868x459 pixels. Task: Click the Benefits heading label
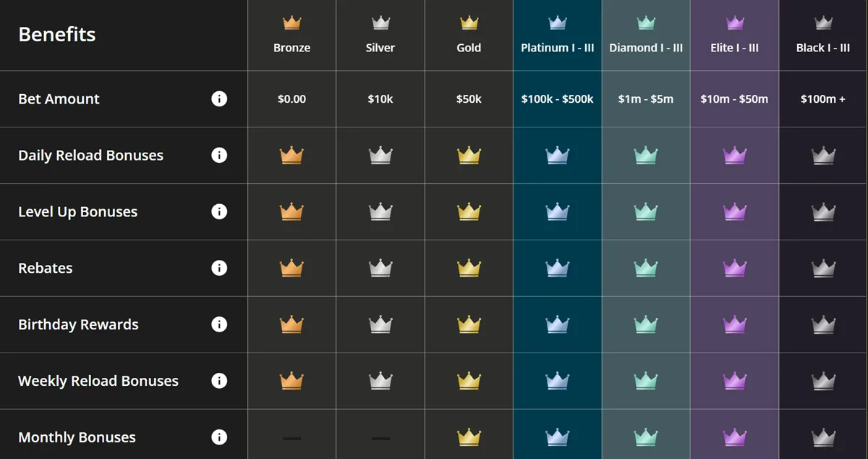[x=56, y=34]
